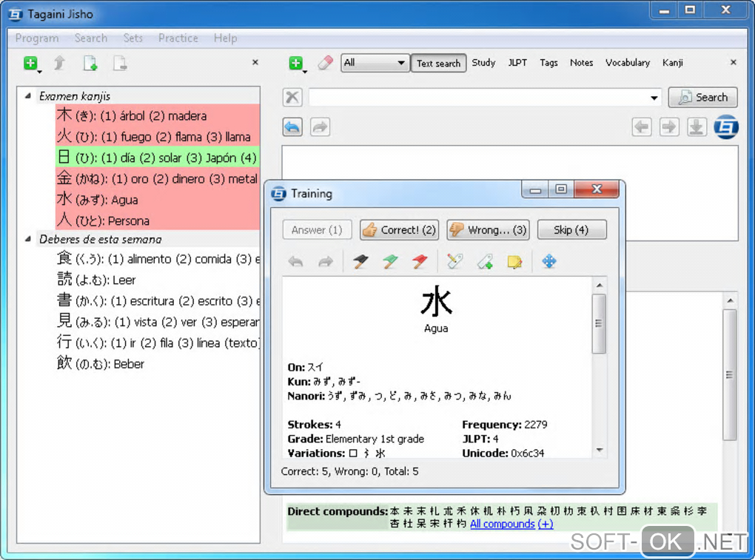Click the Search button

(x=703, y=97)
